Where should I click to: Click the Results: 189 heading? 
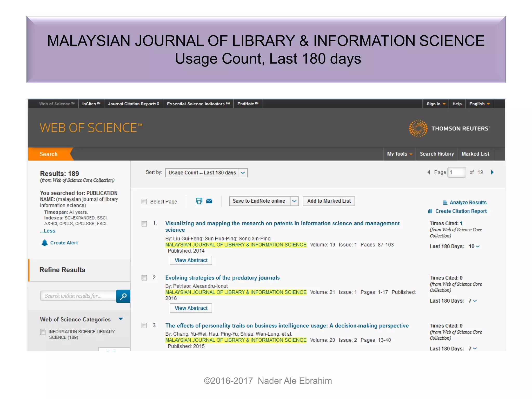pyautogui.click(x=59, y=174)
